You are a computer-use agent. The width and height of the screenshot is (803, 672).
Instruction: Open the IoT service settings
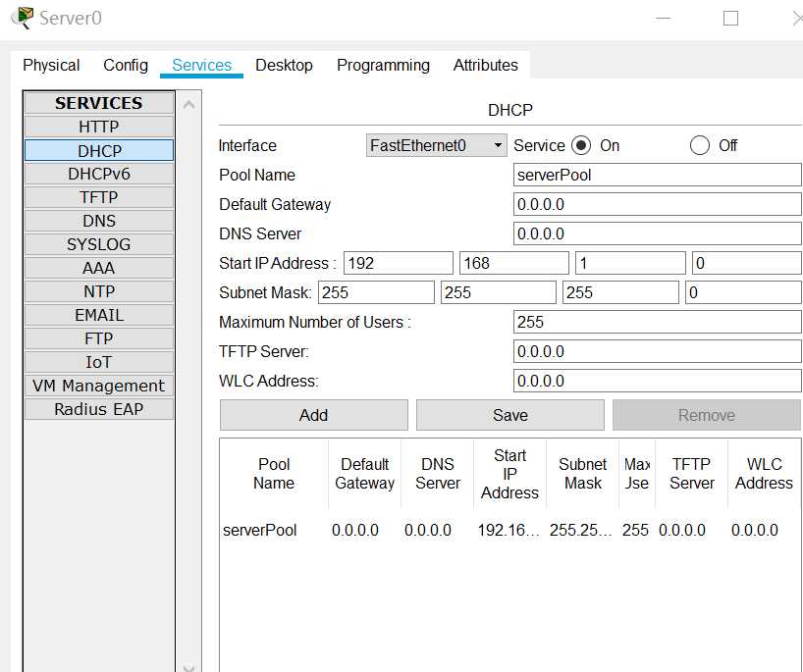[x=99, y=362]
